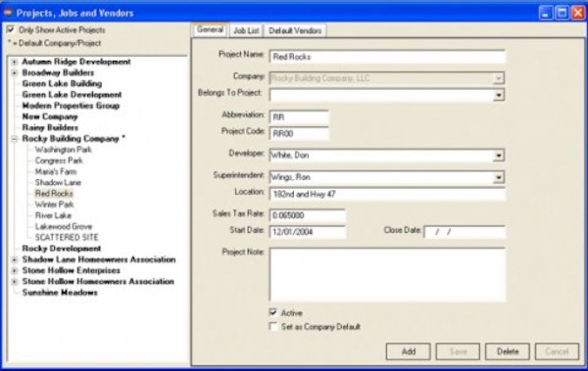Click inside the Project Note box

point(387,275)
